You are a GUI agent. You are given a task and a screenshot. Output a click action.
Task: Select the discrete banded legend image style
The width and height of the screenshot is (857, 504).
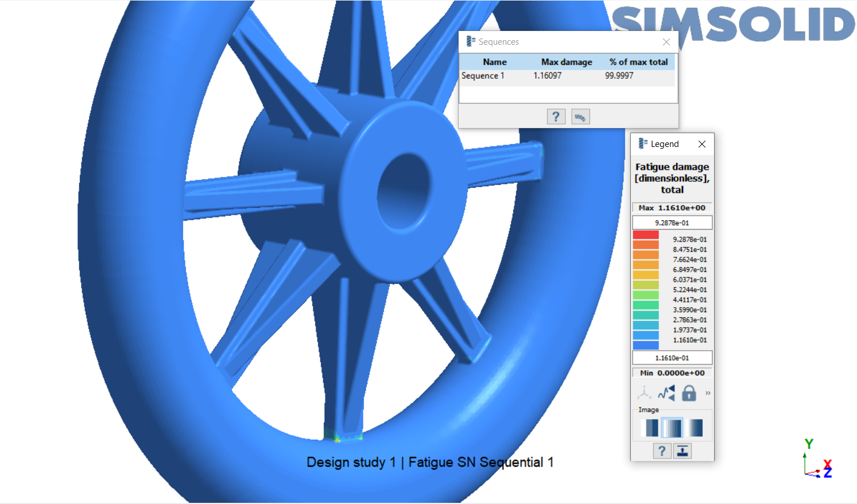652,428
